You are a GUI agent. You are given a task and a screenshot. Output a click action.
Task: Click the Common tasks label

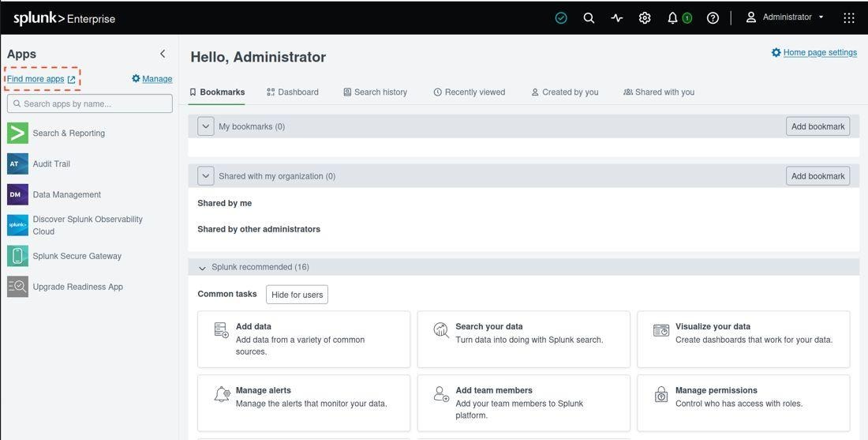pyautogui.click(x=227, y=294)
